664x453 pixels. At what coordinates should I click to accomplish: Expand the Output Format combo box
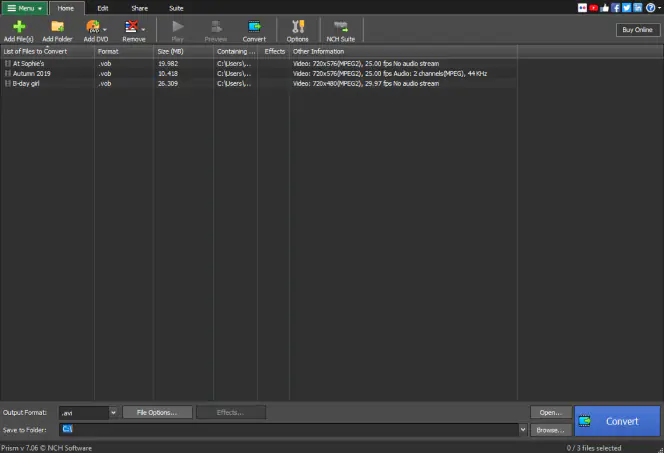coord(113,412)
